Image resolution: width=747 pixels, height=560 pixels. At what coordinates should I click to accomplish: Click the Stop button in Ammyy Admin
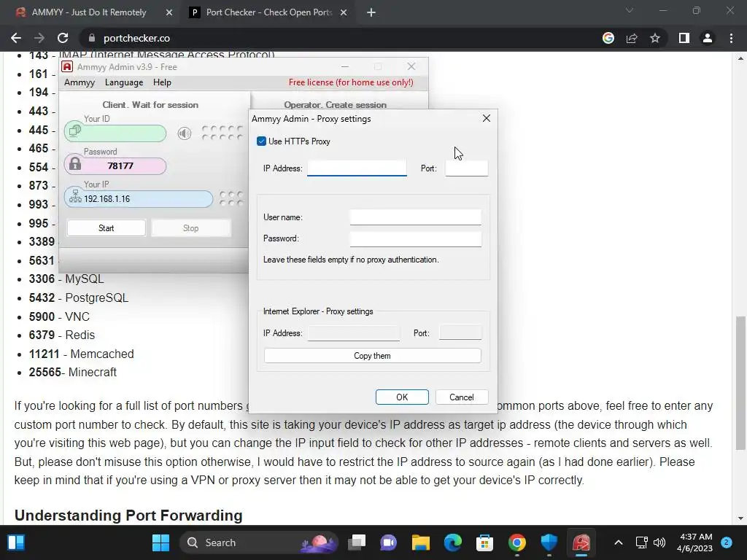point(190,228)
